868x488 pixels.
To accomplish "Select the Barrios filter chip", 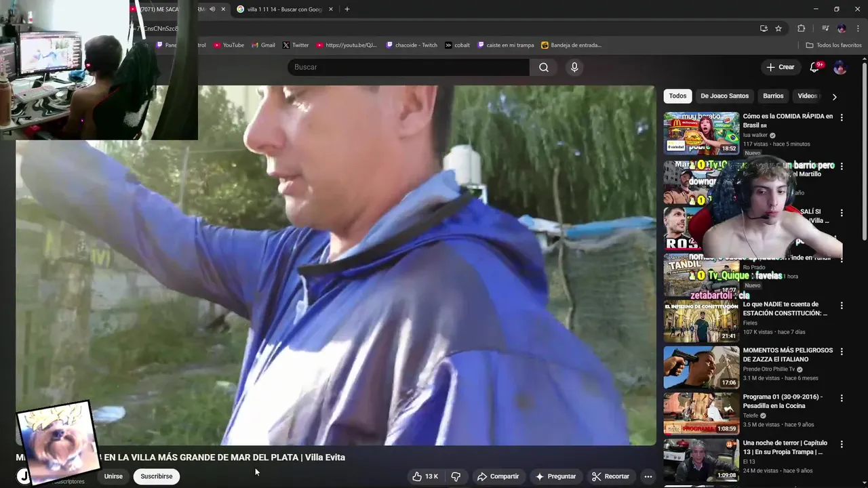I will coord(773,96).
